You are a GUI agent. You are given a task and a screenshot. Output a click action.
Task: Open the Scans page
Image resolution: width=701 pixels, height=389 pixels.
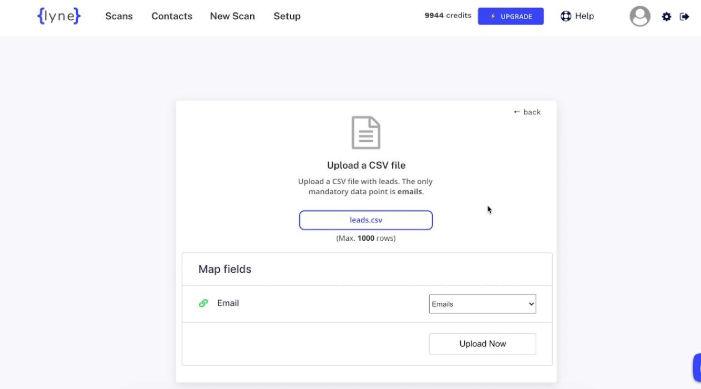click(x=119, y=16)
